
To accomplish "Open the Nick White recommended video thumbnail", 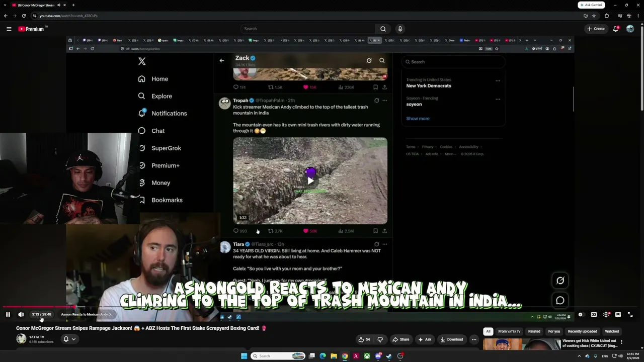I will (522, 344).
